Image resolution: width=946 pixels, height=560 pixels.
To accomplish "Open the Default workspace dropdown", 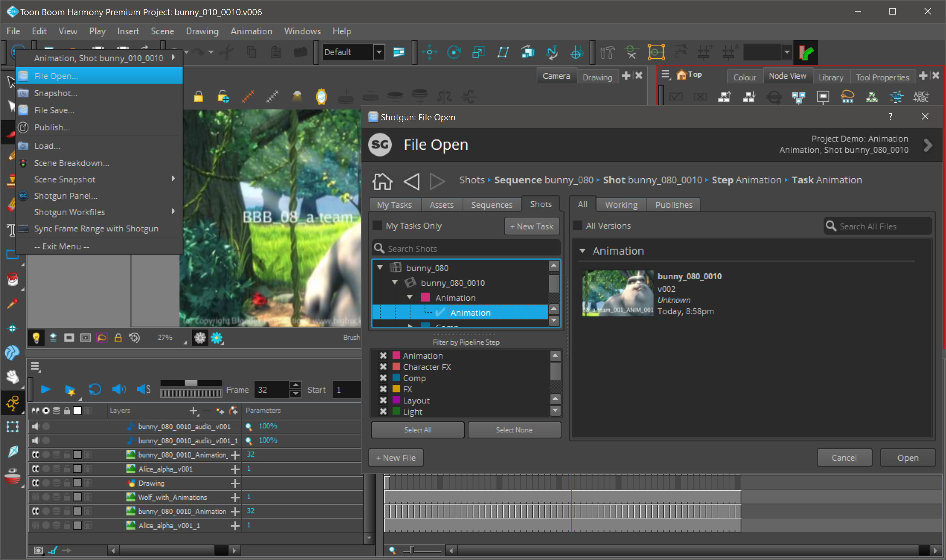I will (379, 52).
